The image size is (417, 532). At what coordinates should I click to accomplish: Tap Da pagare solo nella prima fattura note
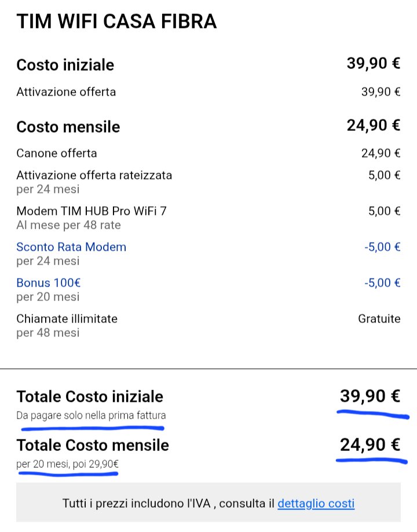click(91, 415)
